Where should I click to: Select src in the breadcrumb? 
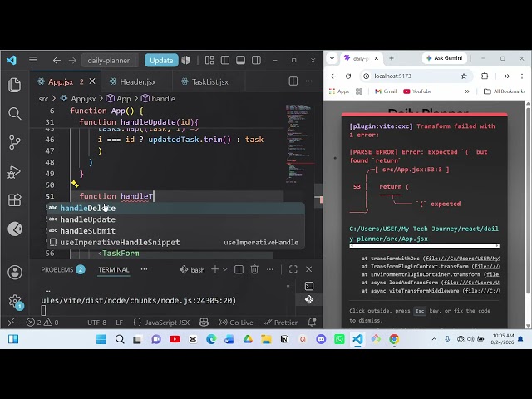tap(43, 99)
